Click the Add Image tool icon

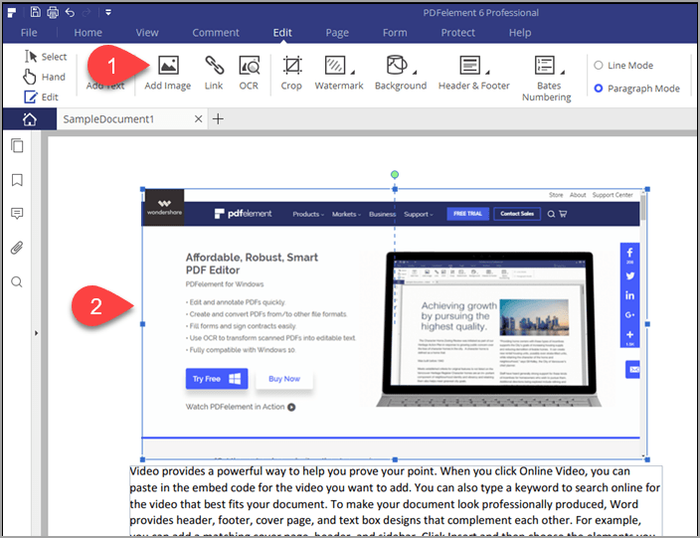click(x=168, y=65)
